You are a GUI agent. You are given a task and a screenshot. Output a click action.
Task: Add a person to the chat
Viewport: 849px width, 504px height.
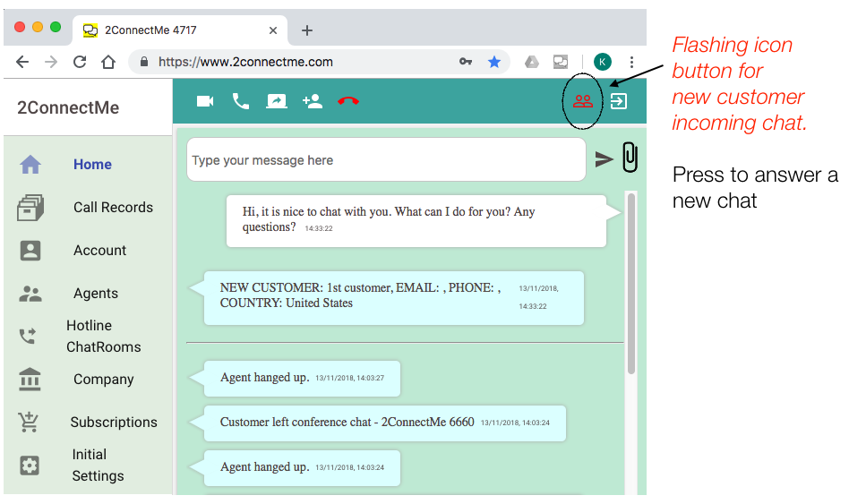click(x=313, y=101)
